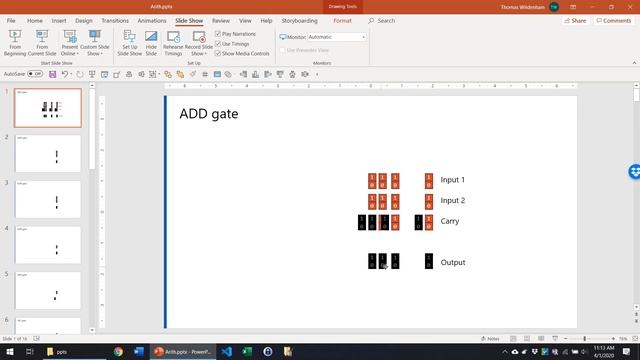Open Visual Studio Code from taskbar
This screenshot has height=360, width=640.
[227, 351]
